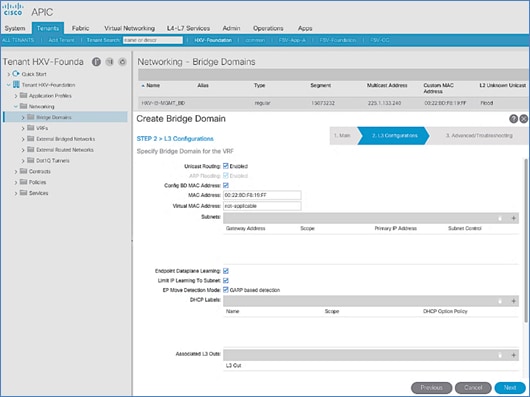
Task: Open the Fabric tab
Action: tap(80, 28)
